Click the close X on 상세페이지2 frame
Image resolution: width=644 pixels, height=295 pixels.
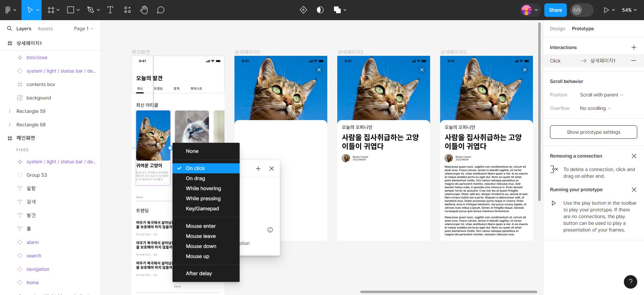422,70
